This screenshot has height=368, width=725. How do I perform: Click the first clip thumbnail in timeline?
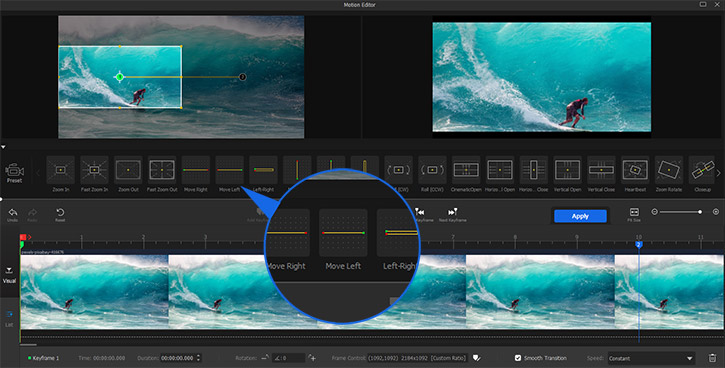[x=94, y=291]
